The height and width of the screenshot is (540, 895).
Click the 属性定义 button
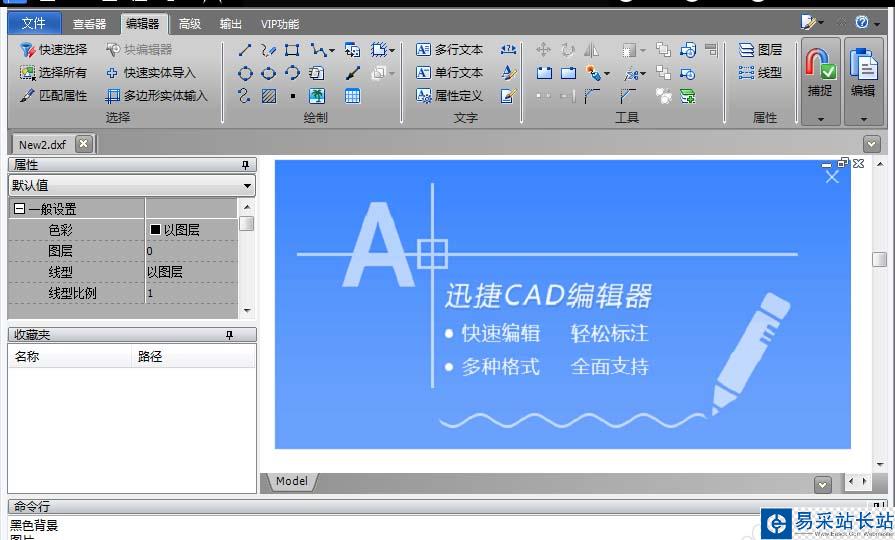[449, 95]
